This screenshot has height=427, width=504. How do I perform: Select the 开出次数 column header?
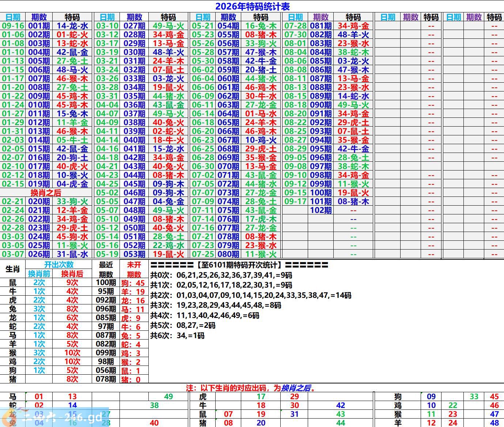coord(59,265)
